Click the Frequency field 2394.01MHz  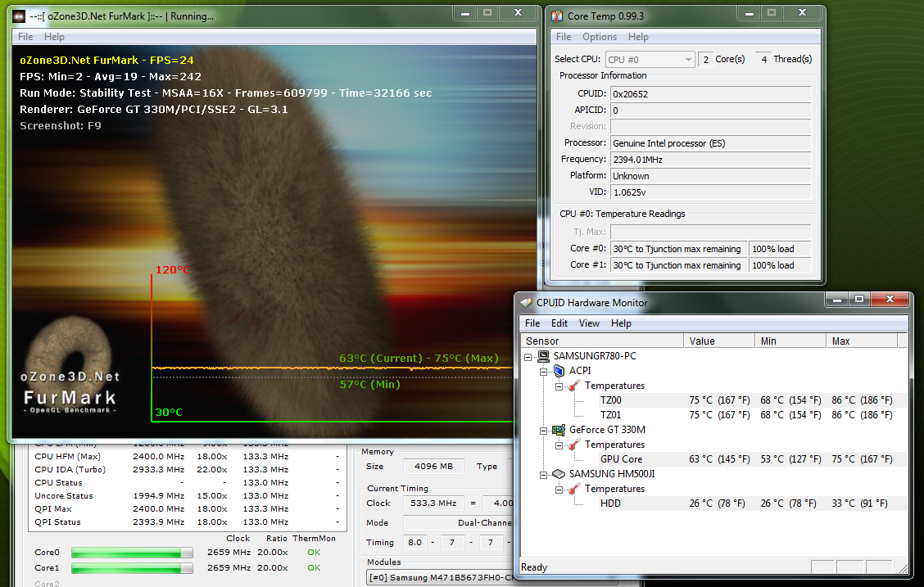tap(711, 160)
